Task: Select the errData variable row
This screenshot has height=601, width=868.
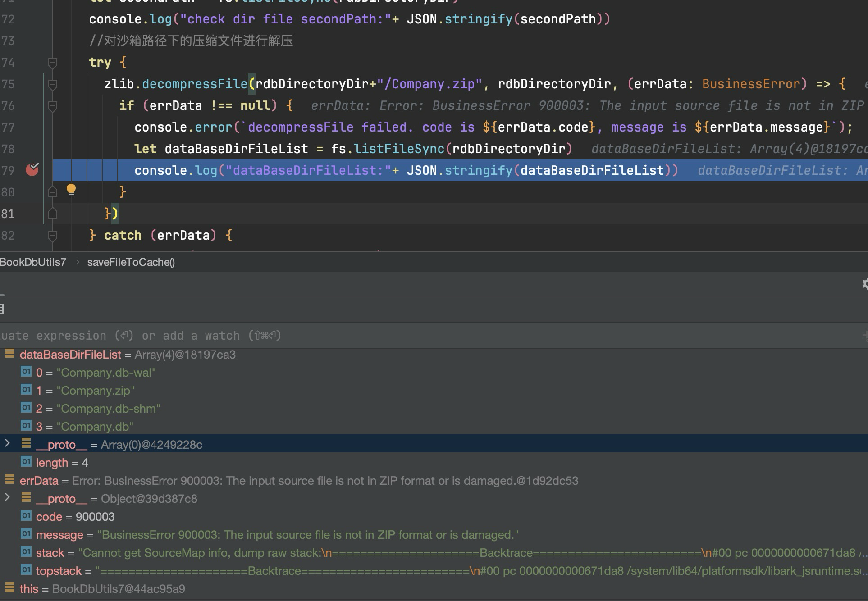Action: tap(434, 481)
